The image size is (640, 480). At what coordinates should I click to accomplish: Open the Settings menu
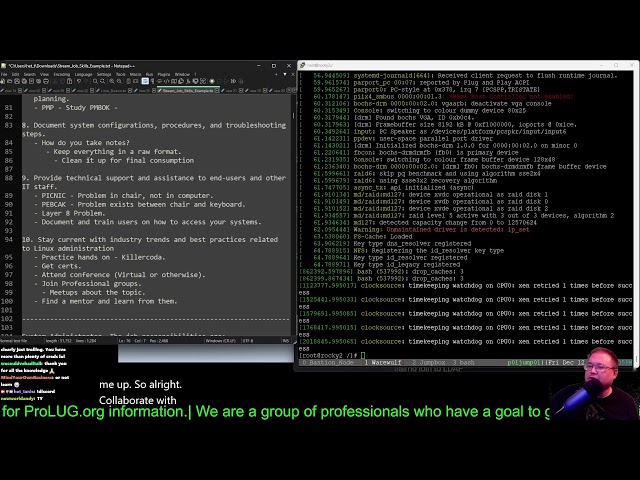coord(104,74)
